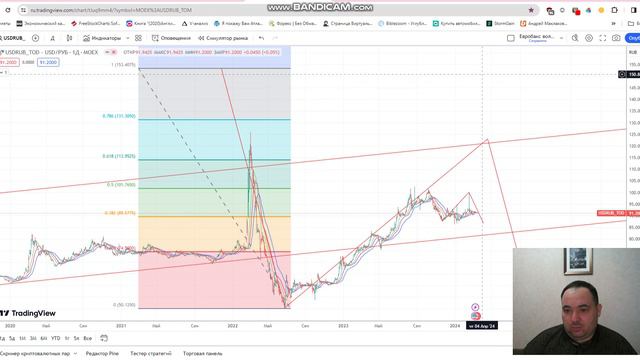Click the blue buy price 91.2000 button

pos(48,62)
